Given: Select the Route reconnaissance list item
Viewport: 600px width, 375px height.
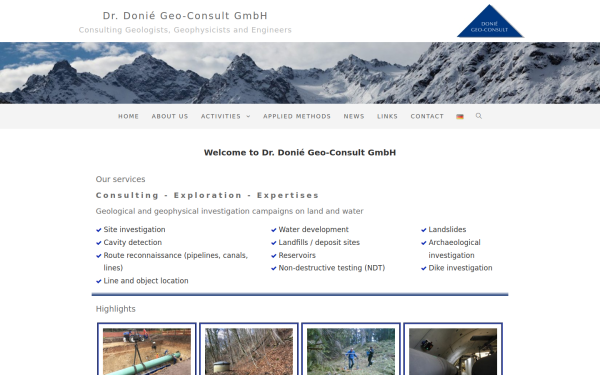Looking at the screenshot, I should pos(176,261).
